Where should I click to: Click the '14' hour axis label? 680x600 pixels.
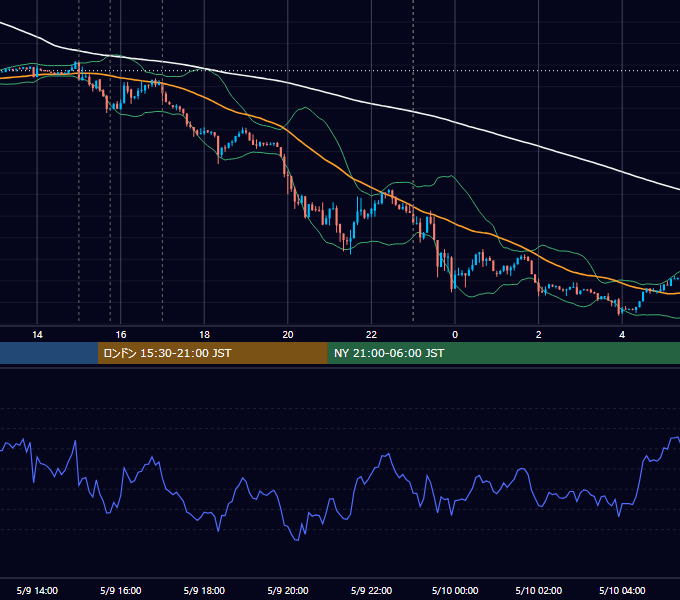coord(37,335)
